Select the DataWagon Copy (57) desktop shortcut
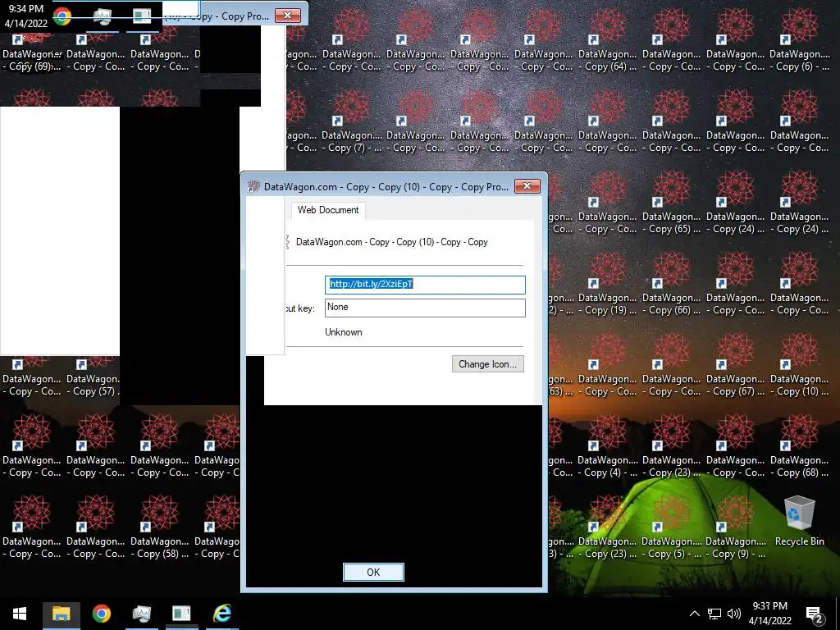 (x=94, y=377)
